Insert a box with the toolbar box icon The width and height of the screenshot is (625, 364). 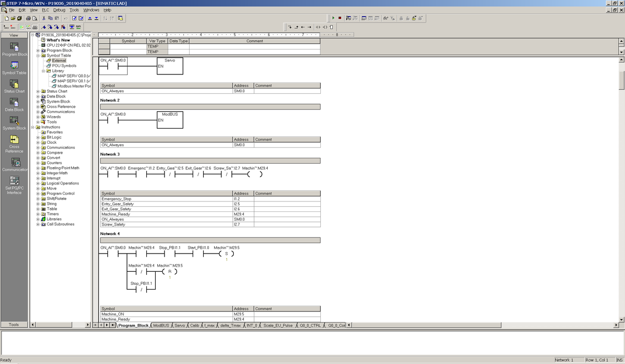point(331,27)
